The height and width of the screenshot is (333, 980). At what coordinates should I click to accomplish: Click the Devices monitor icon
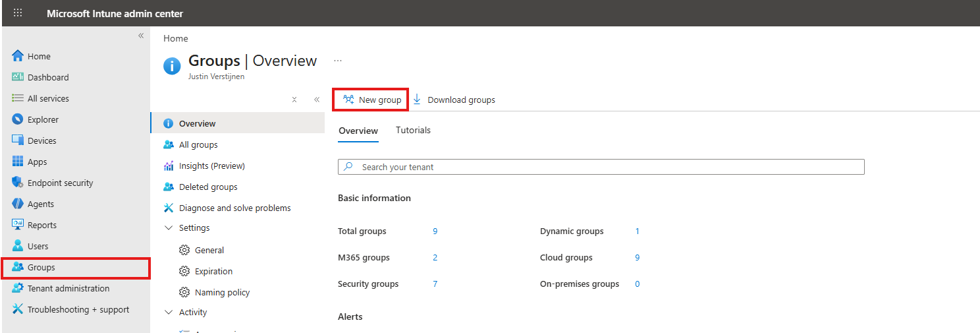coord(18,140)
